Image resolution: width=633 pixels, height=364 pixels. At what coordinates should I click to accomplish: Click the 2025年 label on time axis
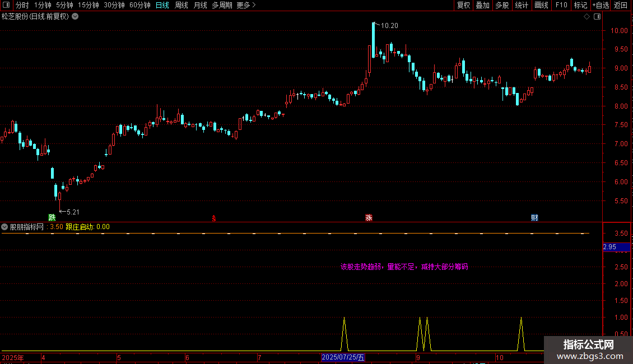pos(13,357)
